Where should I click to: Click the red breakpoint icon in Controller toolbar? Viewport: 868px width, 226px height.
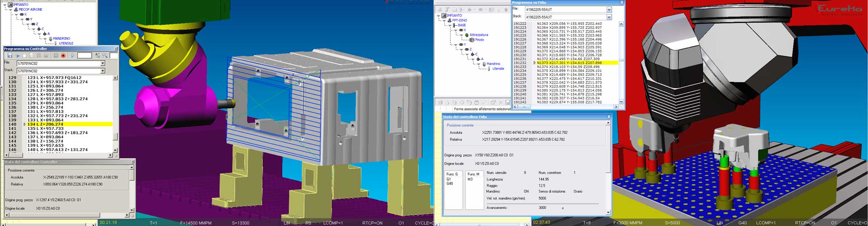pyautogui.click(x=63, y=56)
